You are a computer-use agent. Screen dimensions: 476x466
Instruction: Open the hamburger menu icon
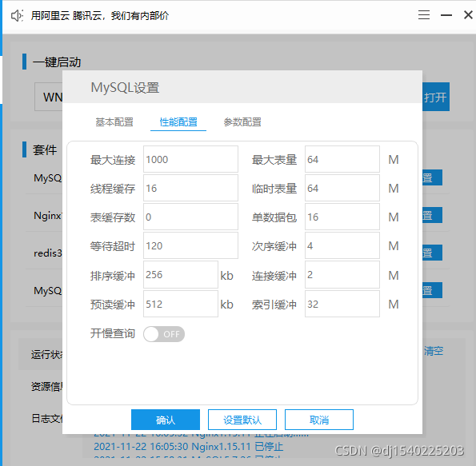pos(424,14)
